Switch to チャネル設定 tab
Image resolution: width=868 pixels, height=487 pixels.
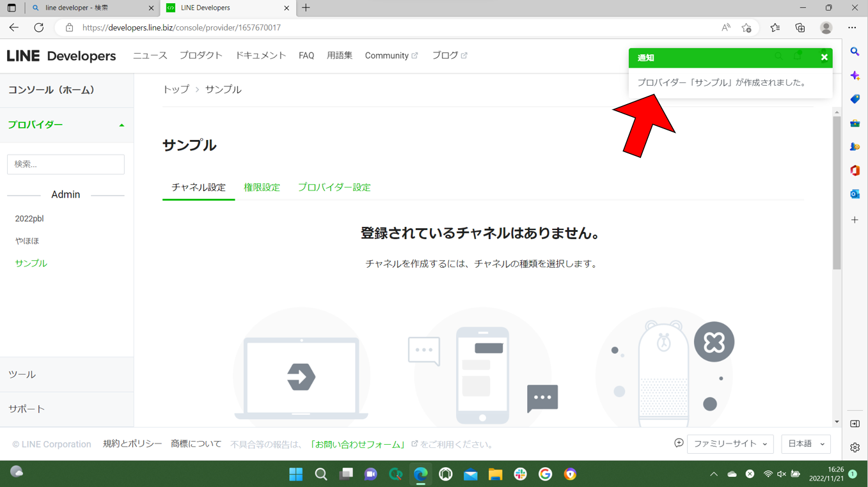tap(198, 187)
